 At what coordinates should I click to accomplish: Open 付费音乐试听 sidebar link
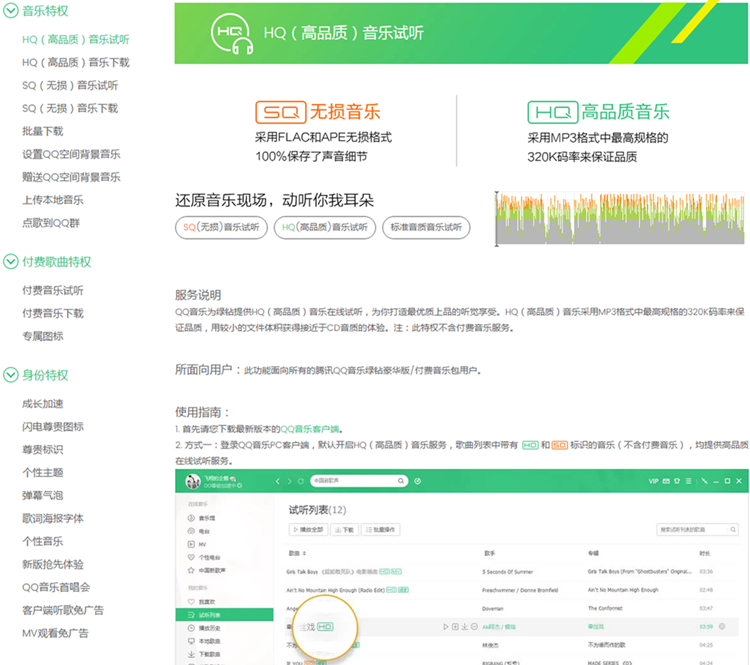[x=53, y=290]
